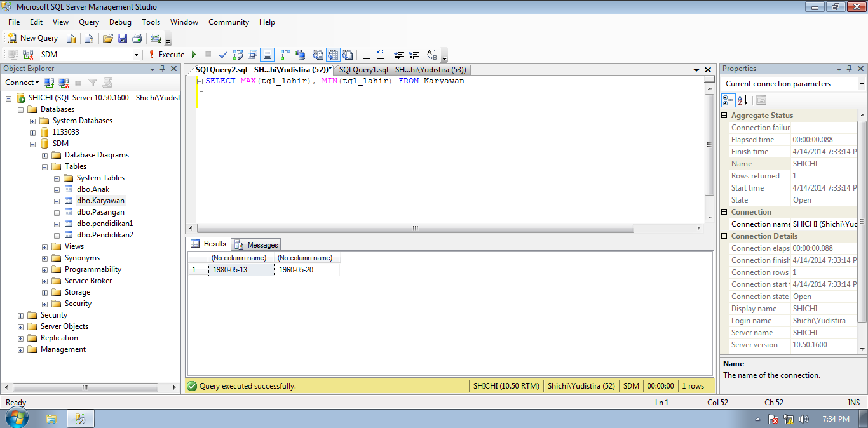The image size is (868, 428).
Task: Click the query editor horizontal scrollbar
Action: (415, 229)
